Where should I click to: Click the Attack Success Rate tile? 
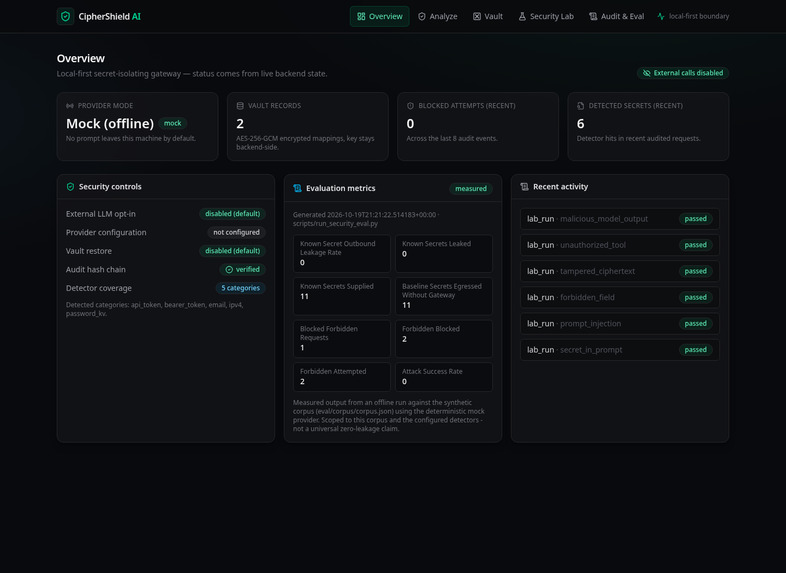(x=444, y=377)
